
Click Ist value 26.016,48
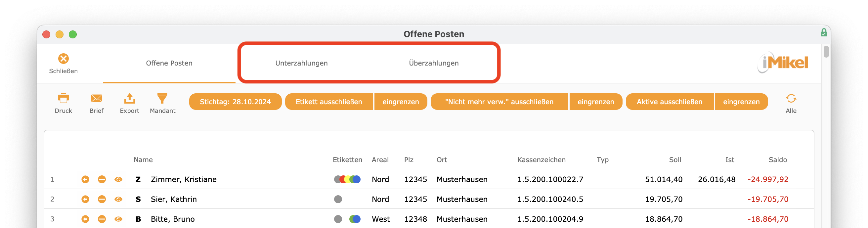pyautogui.click(x=717, y=179)
